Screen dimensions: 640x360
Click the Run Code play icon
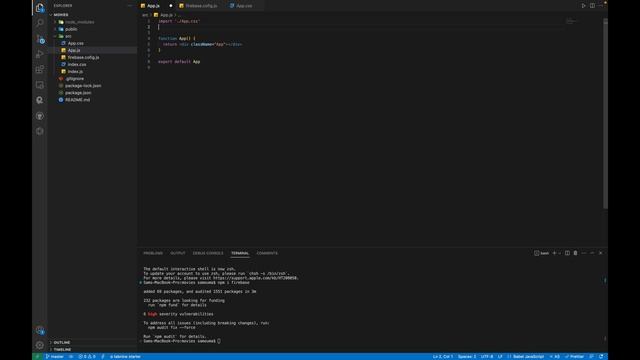pos(583,6)
